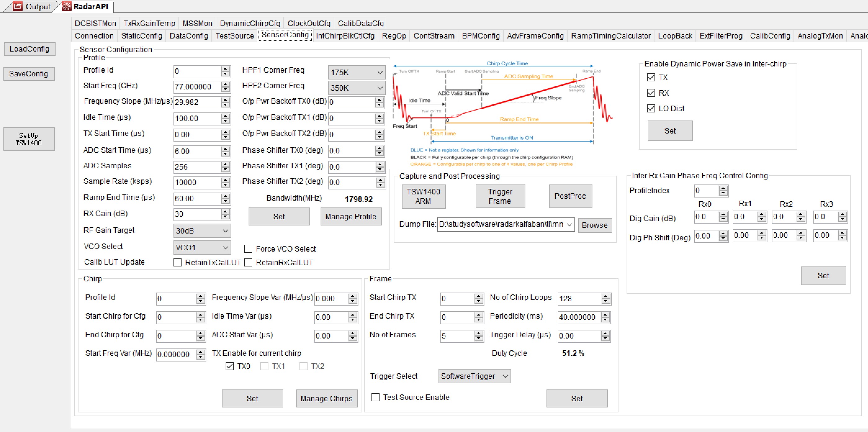Increase ADC Samples with up arrow
The height and width of the screenshot is (432, 868).
(x=225, y=164)
